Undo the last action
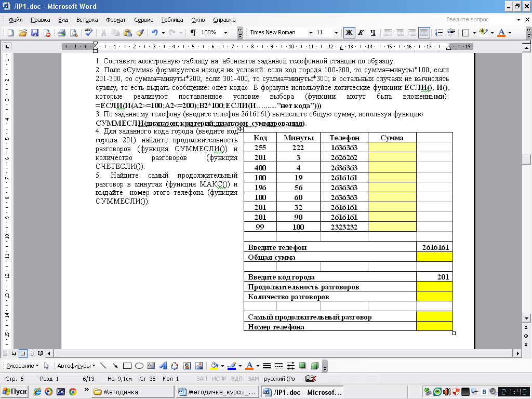532x399 pixels. tap(155, 33)
